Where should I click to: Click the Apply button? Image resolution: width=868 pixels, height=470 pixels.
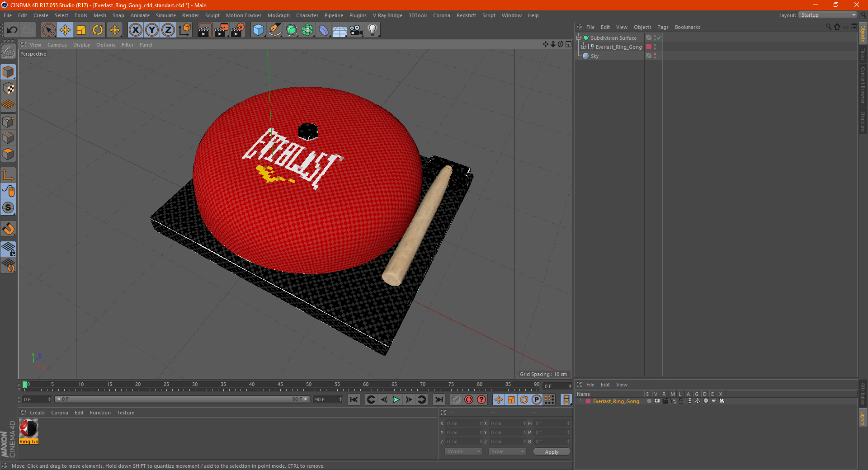point(552,452)
